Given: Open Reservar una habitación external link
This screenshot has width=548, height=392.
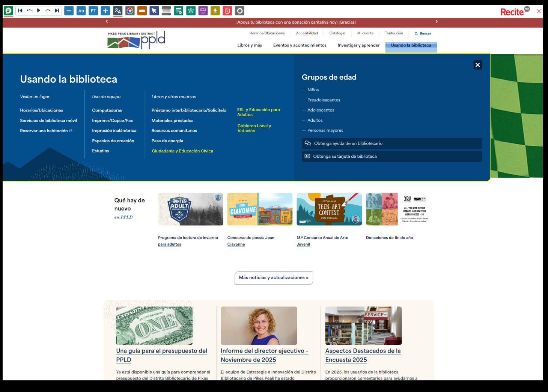Looking at the screenshot, I should point(46,131).
